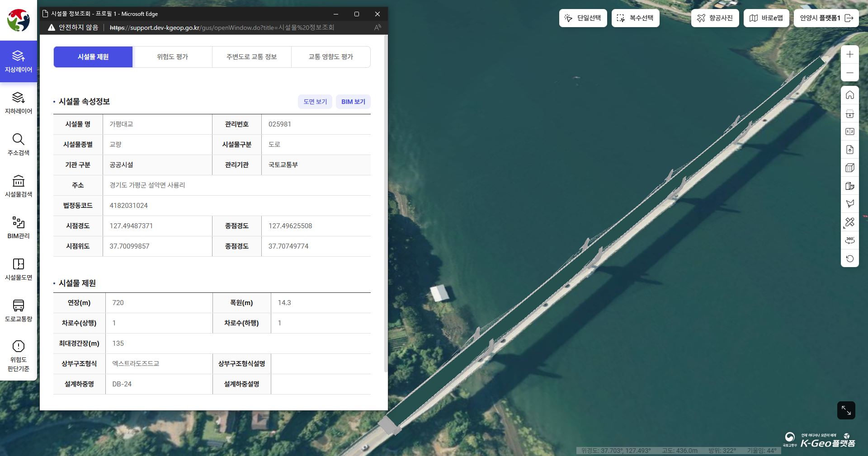Click the home view icon on map toolbar
868x456 pixels.
850,95
